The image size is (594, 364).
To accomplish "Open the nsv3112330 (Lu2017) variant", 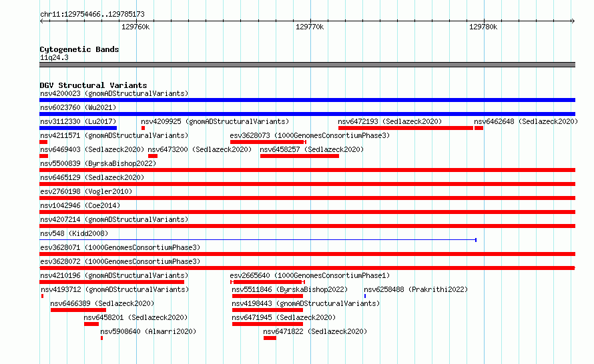I will pyautogui.click(x=78, y=121).
